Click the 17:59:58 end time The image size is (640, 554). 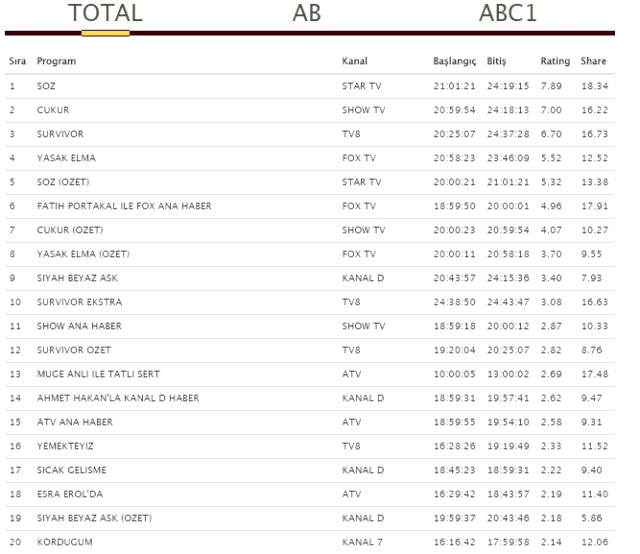[508, 542]
